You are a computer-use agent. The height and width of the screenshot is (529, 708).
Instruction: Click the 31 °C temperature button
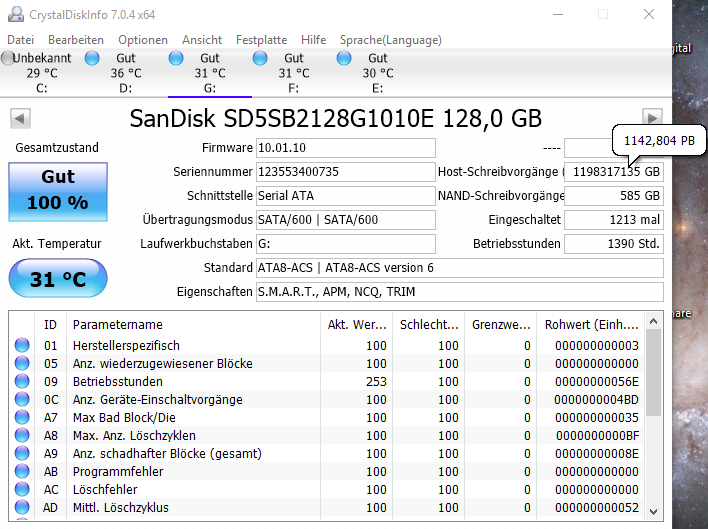(58, 278)
